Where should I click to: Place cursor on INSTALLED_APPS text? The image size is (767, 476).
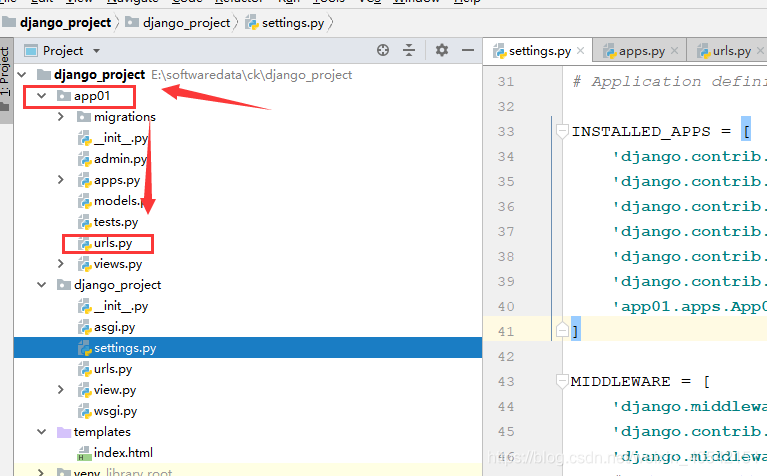pos(641,132)
